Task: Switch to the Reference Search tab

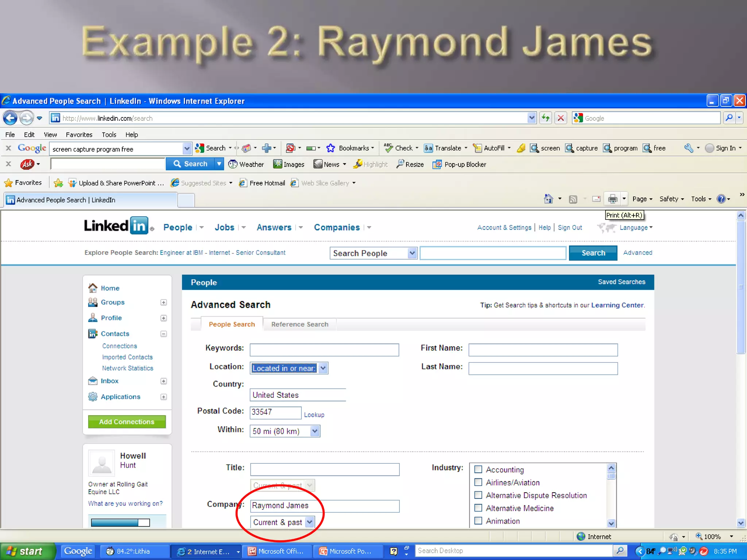Action: point(300,324)
